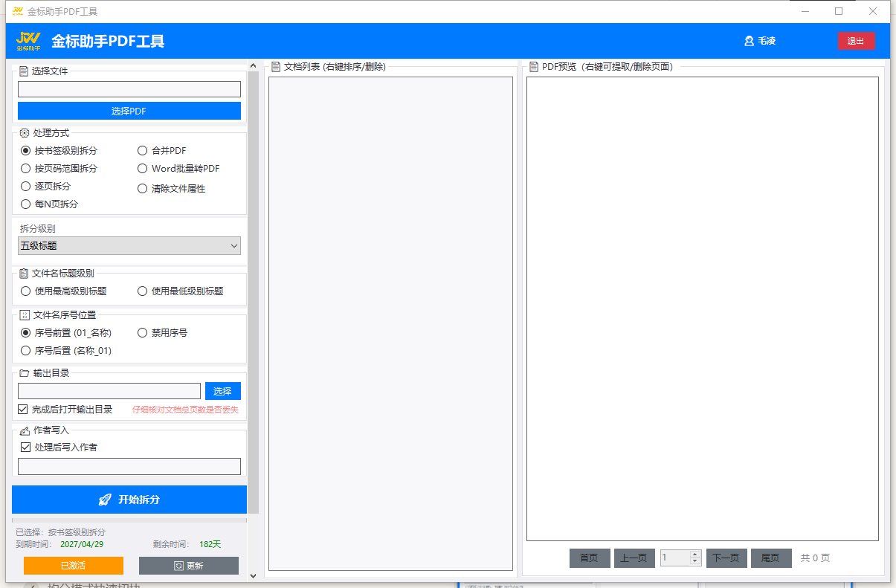
Task: Click the folder icon beside 输出目录
Action: coord(24,373)
